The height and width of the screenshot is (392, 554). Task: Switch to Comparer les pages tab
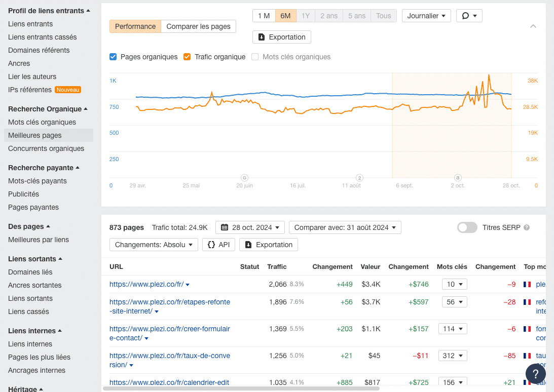(x=198, y=26)
